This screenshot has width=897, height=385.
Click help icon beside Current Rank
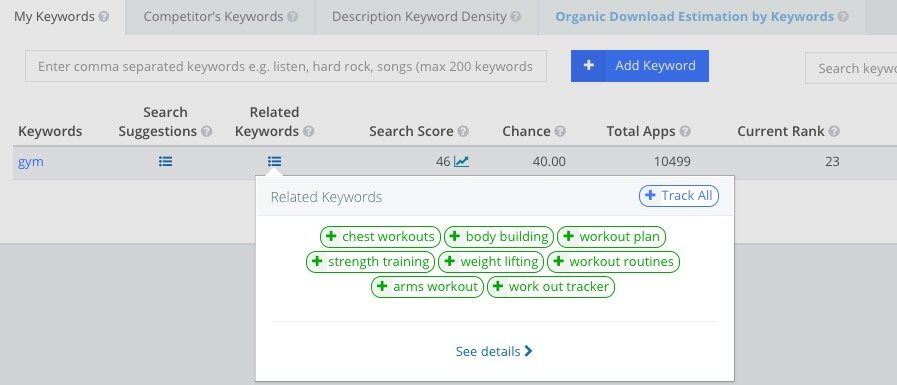click(x=834, y=132)
